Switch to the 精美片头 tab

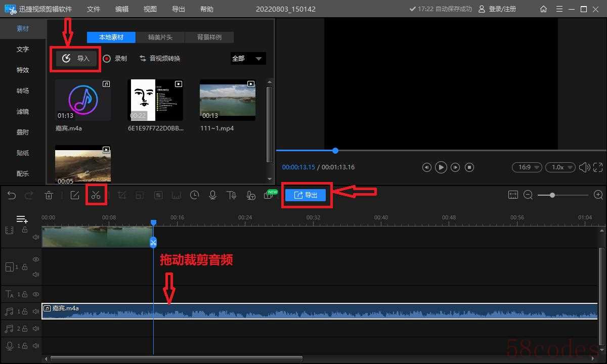(160, 37)
